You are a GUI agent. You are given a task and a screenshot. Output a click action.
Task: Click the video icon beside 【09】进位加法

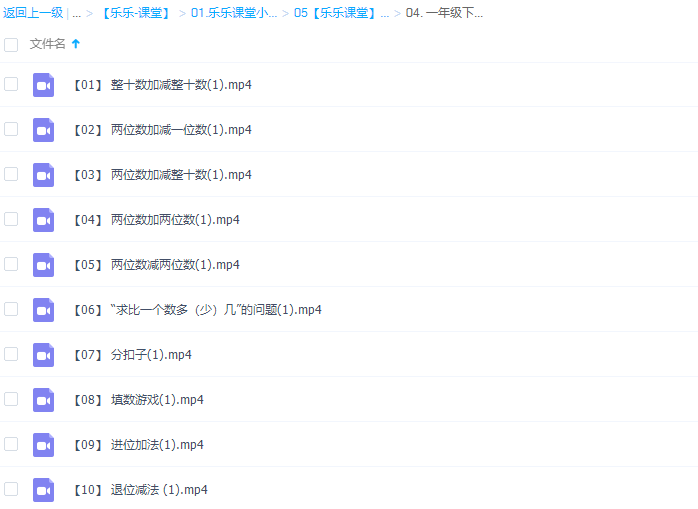point(43,445)
